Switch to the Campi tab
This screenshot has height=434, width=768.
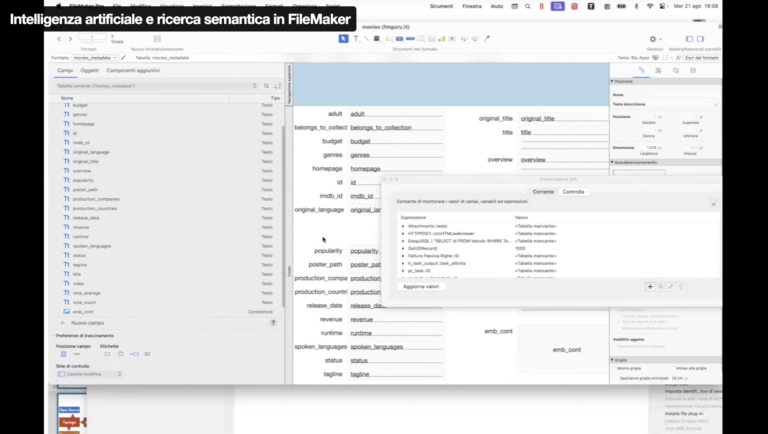(x=65, y=71)
